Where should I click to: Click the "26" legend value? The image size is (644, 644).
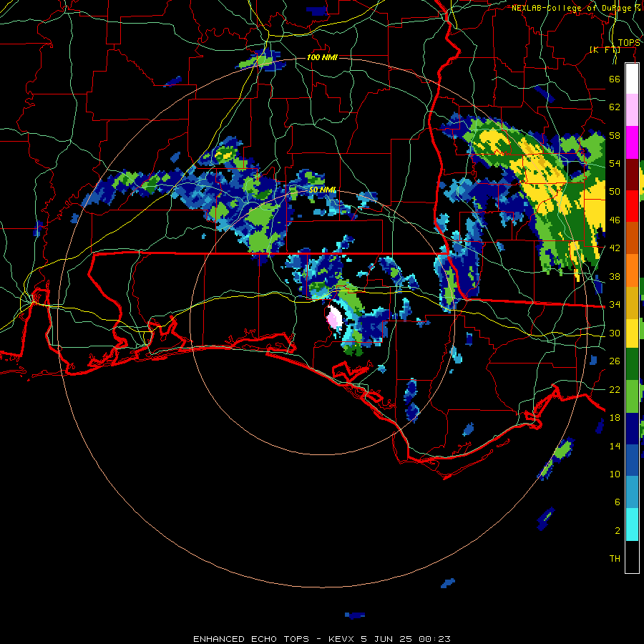click(615, 361)
